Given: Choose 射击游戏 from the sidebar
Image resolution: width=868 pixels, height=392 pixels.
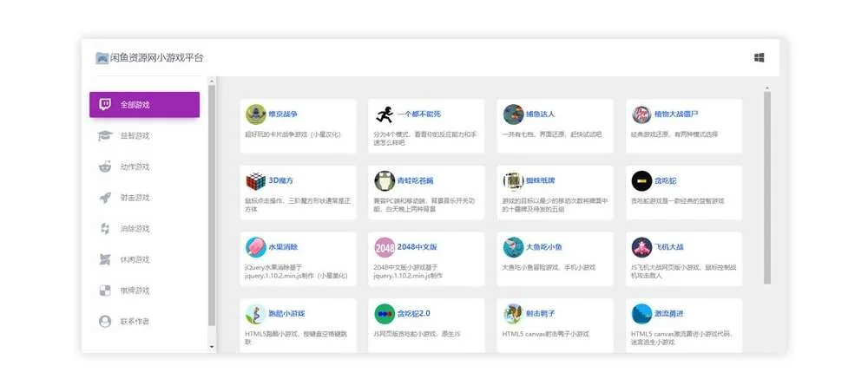Looking at the screenshot, I should click(x=135, y=198).
